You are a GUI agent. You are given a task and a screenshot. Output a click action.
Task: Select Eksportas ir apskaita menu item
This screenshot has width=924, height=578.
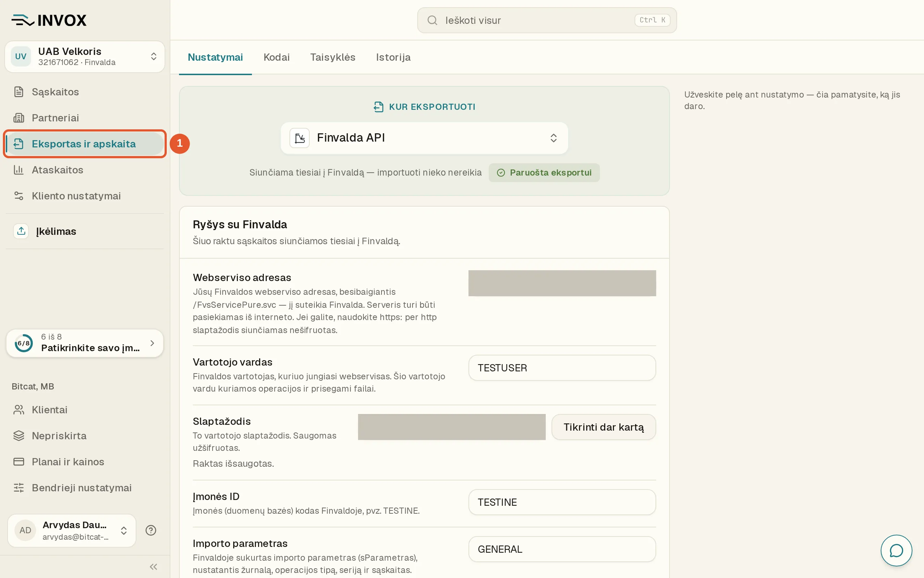(x=85, y=144)
